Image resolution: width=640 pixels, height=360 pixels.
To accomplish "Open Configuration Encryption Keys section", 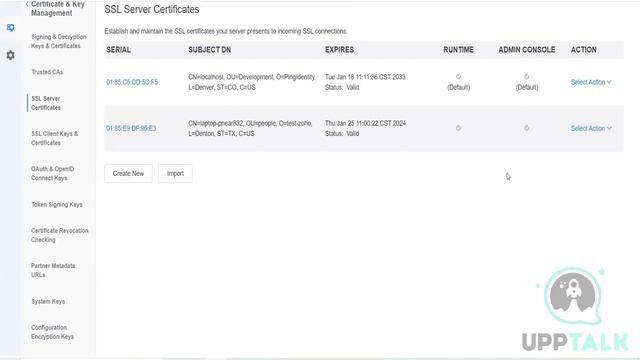I will pyautogui.click(x=52, y=332).
